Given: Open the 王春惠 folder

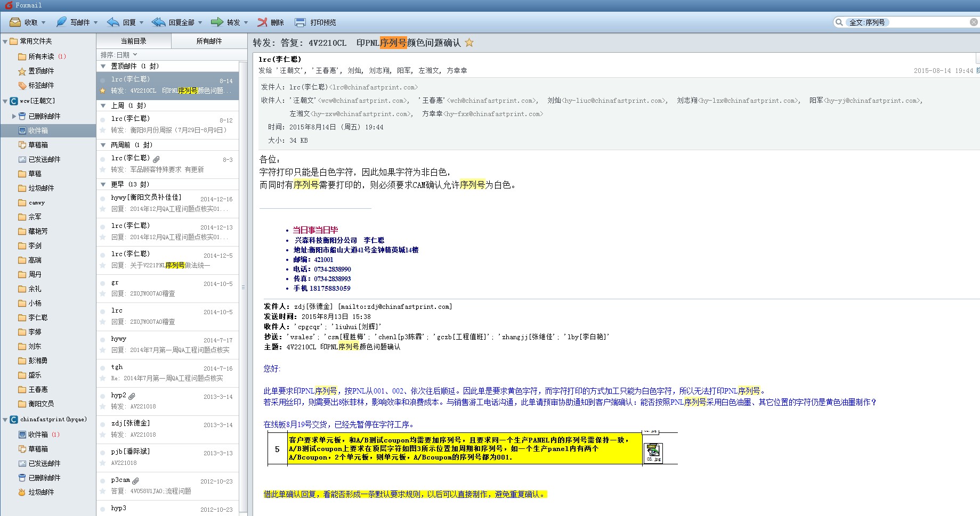Looking at the screenshot, I should point(33,389).
